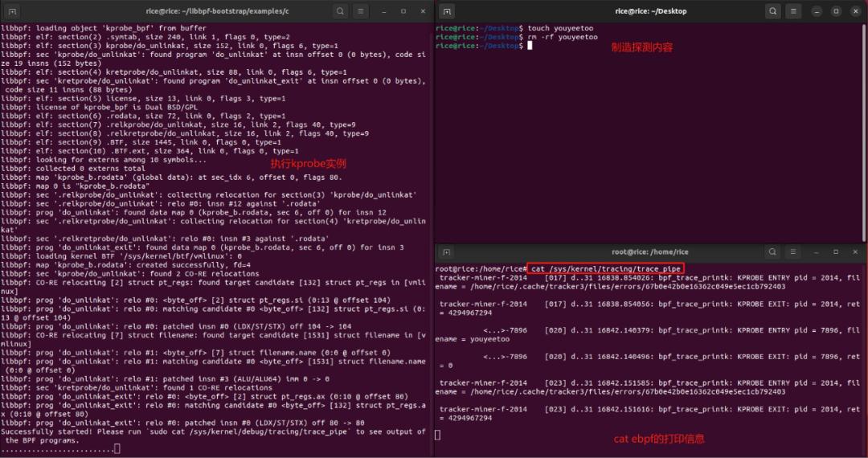868x458 pixels.
Task: Open the hamburger menu of the libbpf-bootstrap terminal
Action: click(360, 11)
